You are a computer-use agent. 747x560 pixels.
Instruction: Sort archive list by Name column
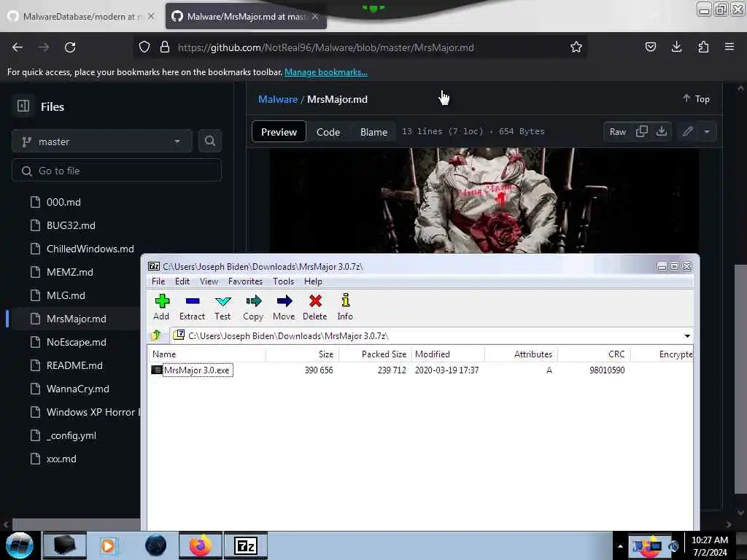[x=206, y=354]
